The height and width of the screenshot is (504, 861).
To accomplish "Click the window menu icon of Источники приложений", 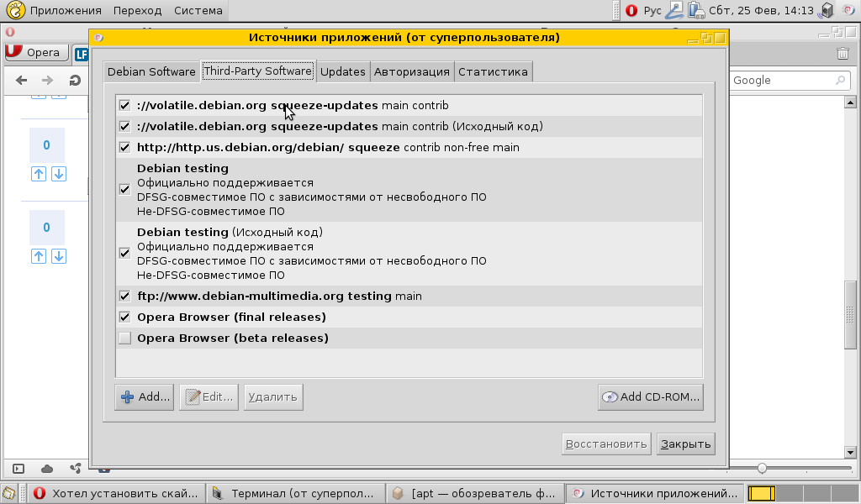I will coord(98,38).
